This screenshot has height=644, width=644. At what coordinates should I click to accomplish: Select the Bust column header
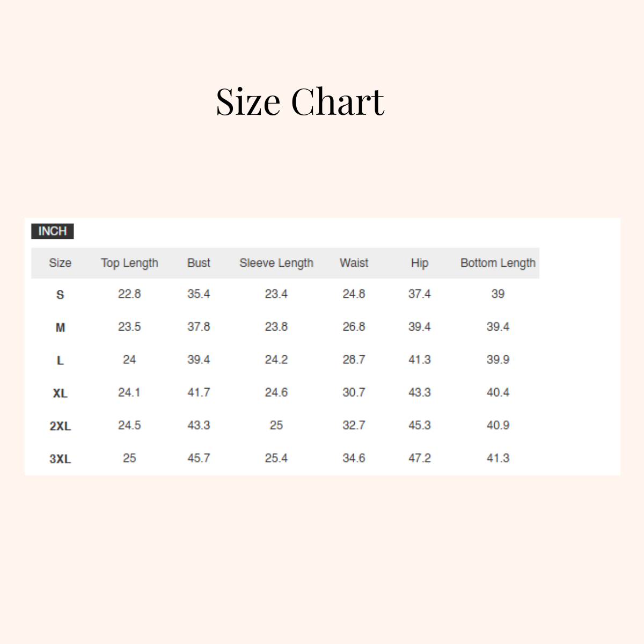pos(199,263)
